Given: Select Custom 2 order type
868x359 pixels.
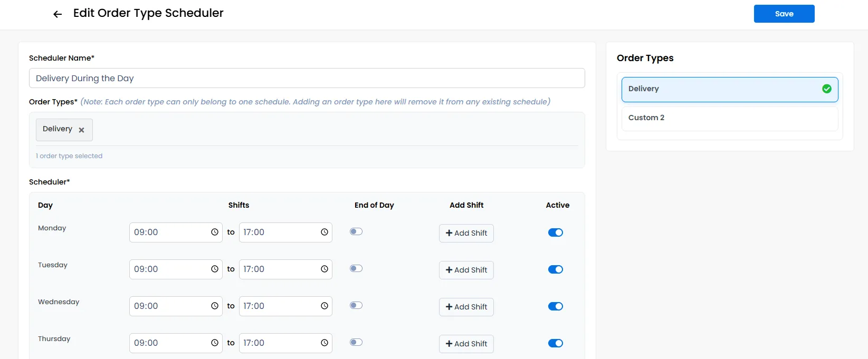Looking at the screenshot, I should 730,118.
